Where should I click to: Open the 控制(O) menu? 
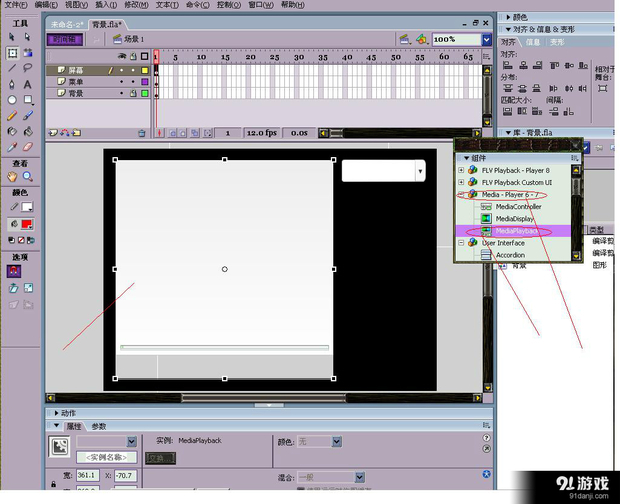[x=229, y=5]
